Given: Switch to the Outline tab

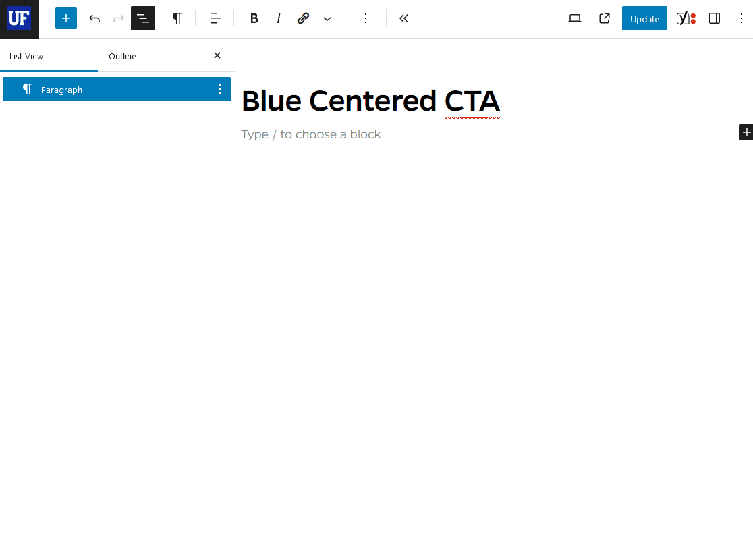Looking at the screenshot, I should tap(122, 56).
